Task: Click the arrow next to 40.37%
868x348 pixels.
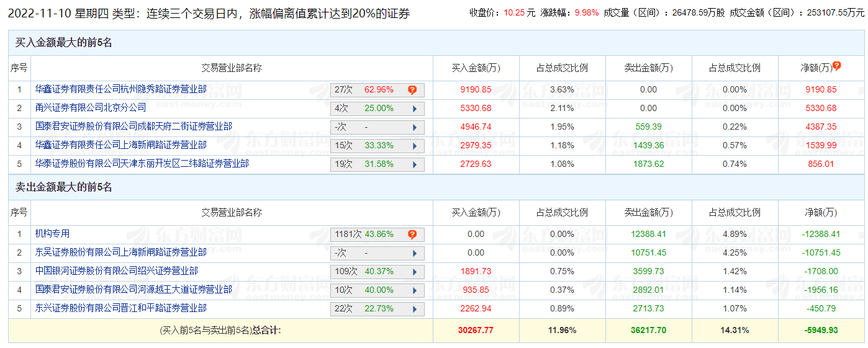Action: (x=415, y=272)
